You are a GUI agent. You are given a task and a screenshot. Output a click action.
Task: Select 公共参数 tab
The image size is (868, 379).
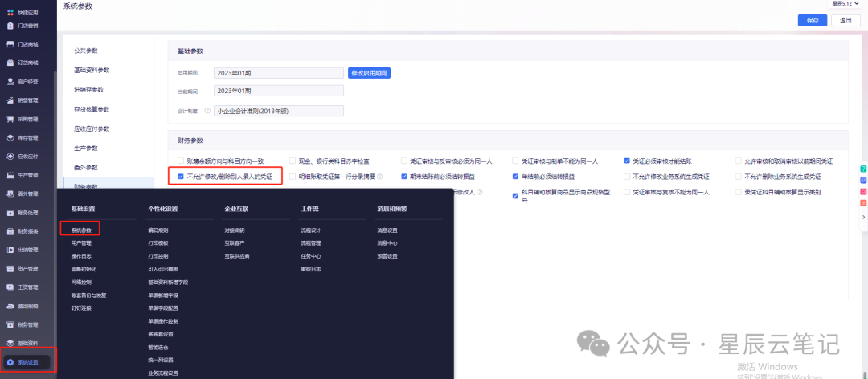86,51
